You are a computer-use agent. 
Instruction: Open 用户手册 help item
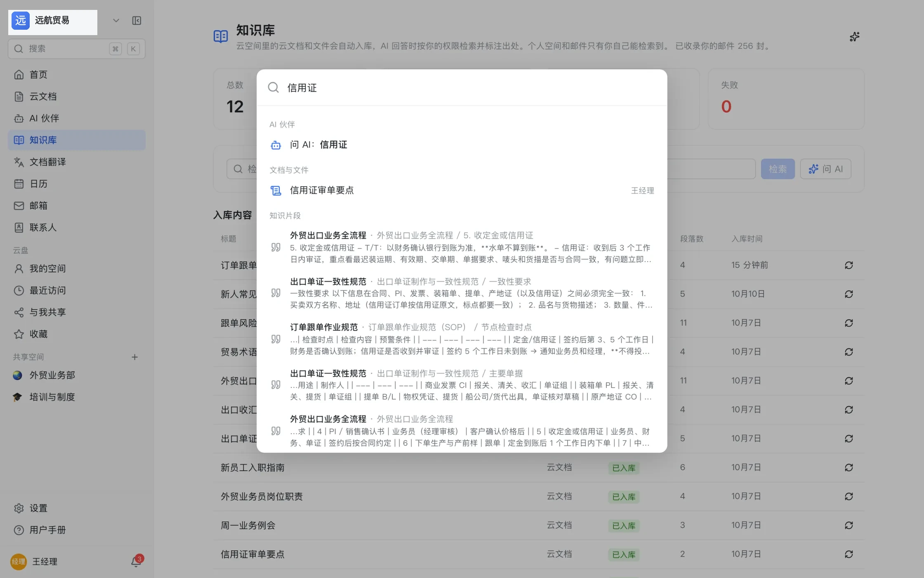77,530
